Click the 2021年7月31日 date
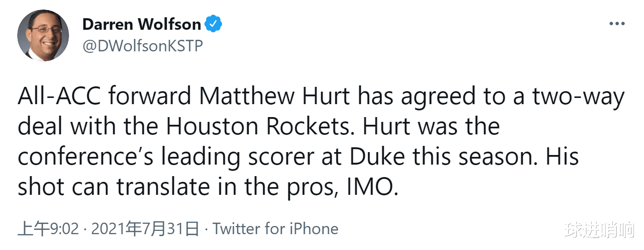The image size is (644, 250). [x=145, y=228]
